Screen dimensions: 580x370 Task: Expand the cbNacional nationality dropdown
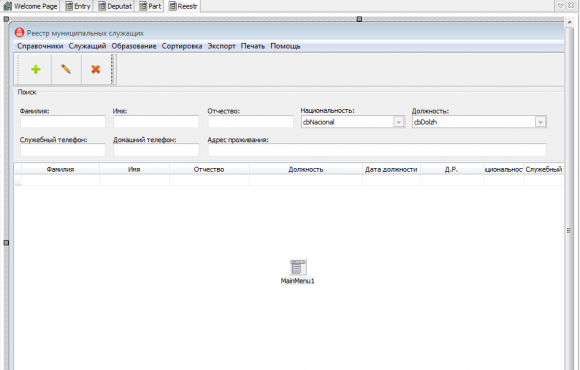coord(398,122)
